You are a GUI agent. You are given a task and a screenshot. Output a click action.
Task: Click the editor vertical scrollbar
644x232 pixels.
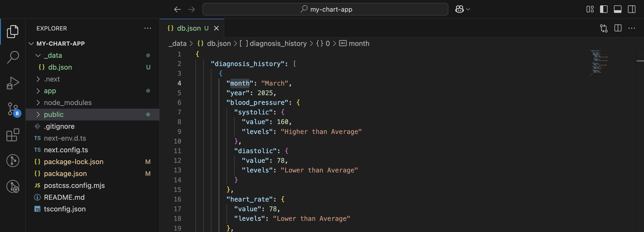(640, 140)
